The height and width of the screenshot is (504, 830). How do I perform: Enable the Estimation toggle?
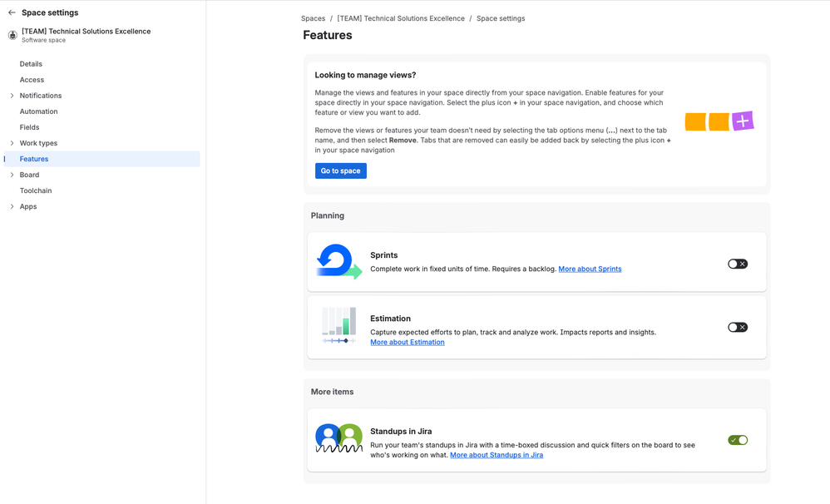(x=738, y=327)
